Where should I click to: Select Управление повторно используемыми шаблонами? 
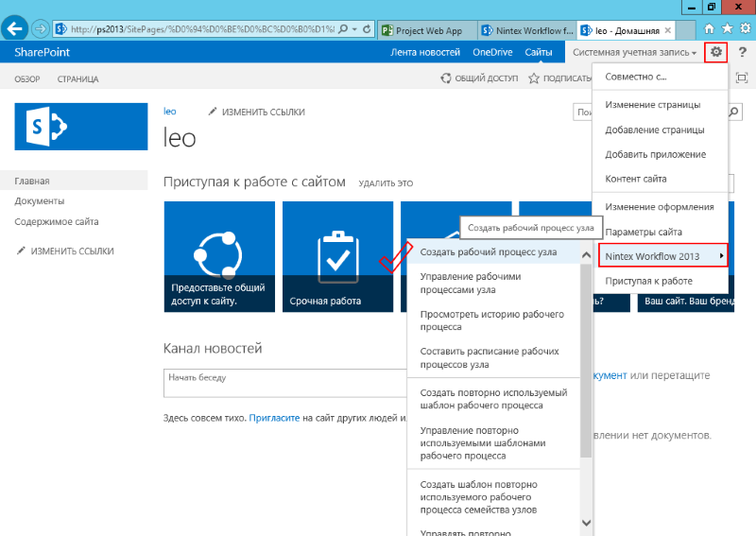493,442
